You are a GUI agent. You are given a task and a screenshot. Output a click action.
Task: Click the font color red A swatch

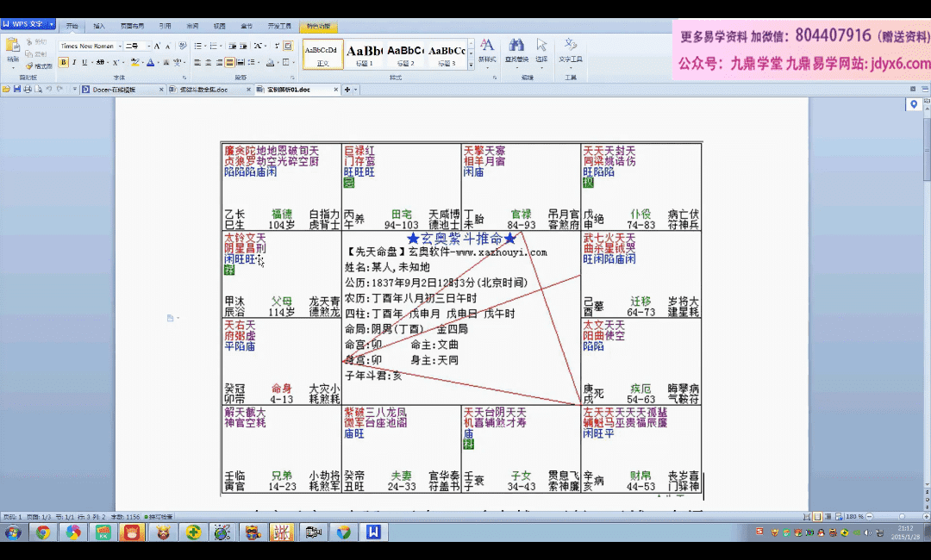coord(149,62)
